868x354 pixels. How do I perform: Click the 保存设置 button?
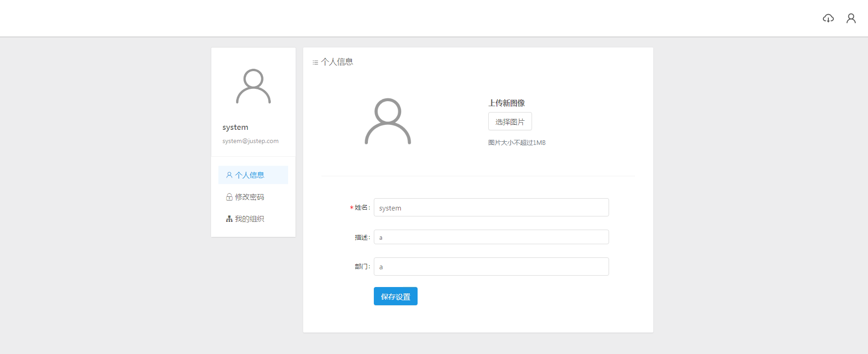[396, 296]
